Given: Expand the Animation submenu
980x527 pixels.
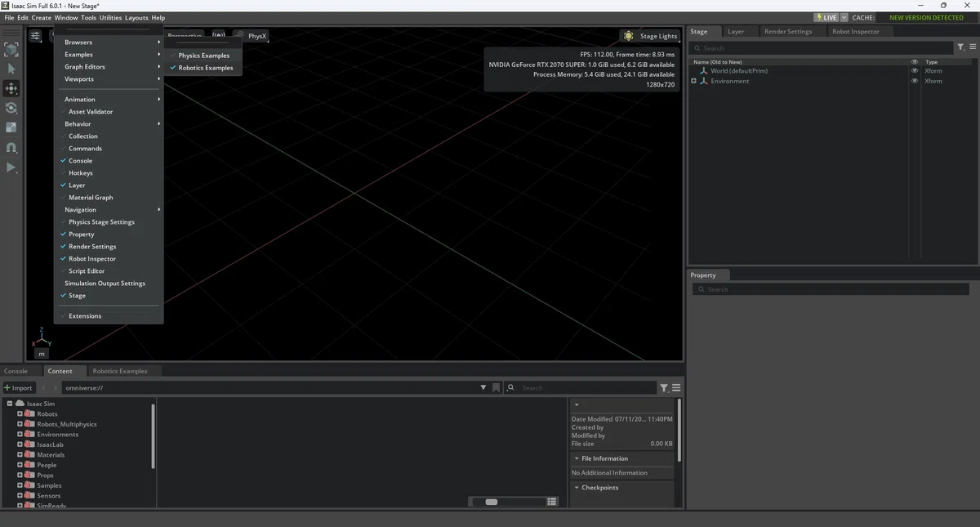Looking at the screenshot, I should click(x=109, y=100).
